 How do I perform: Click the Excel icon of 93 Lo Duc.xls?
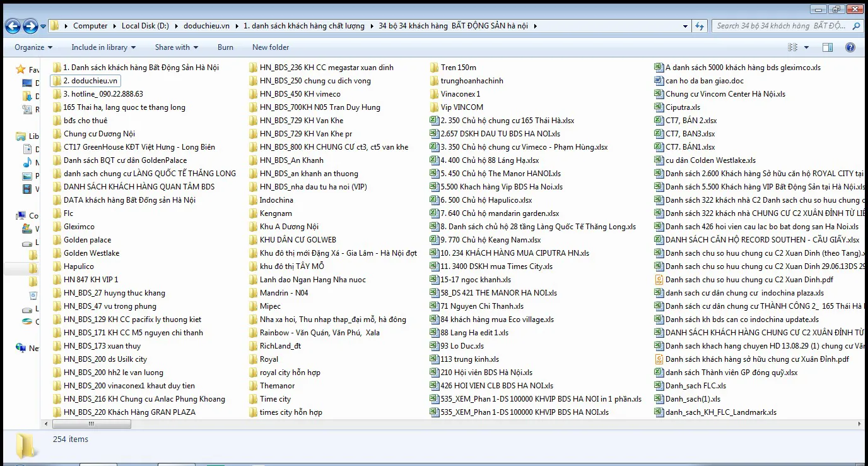point(434,346)
